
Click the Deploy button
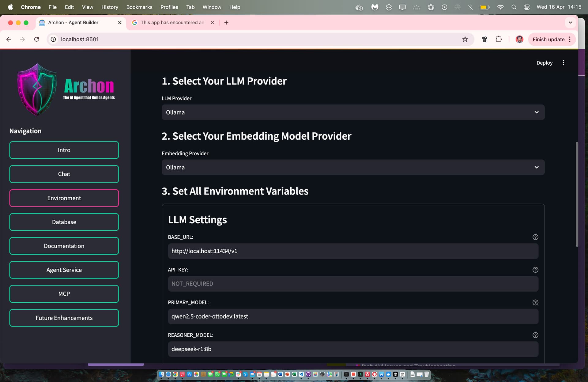click(545, 63)
